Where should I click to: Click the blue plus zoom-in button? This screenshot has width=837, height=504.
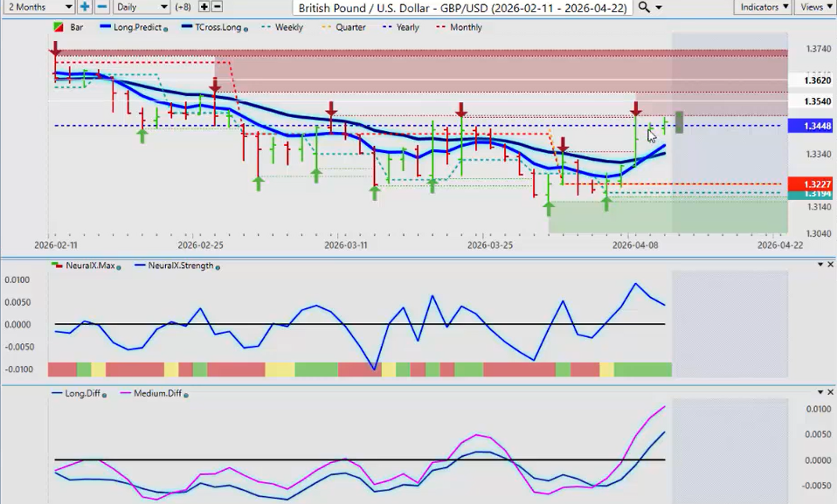pos(85,7)
